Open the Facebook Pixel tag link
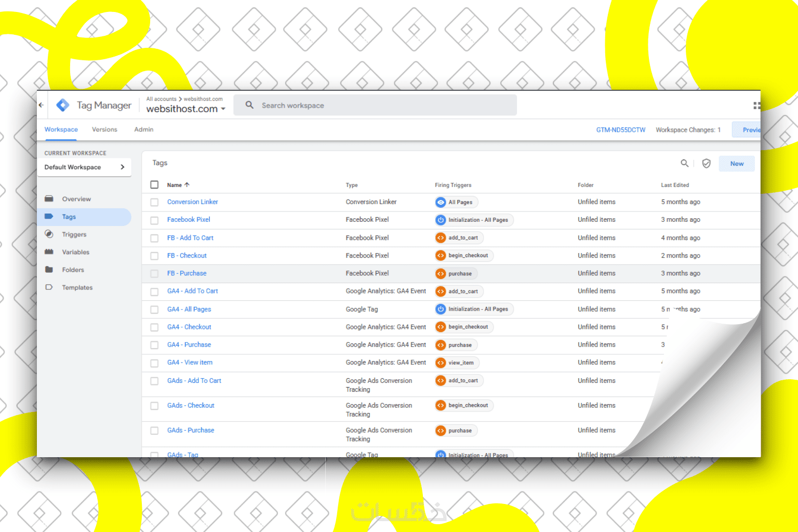 [189, 219]
